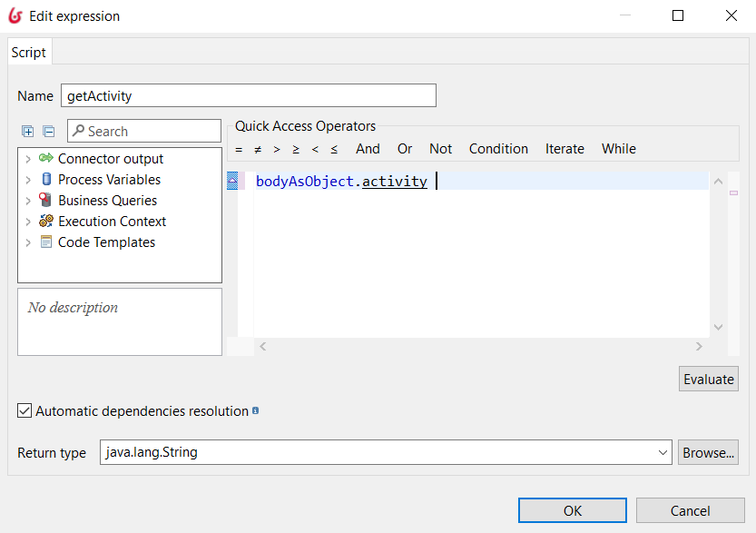Select the Business Queries icon
This screenshot has height=533, width=756.
pos(45,200)
